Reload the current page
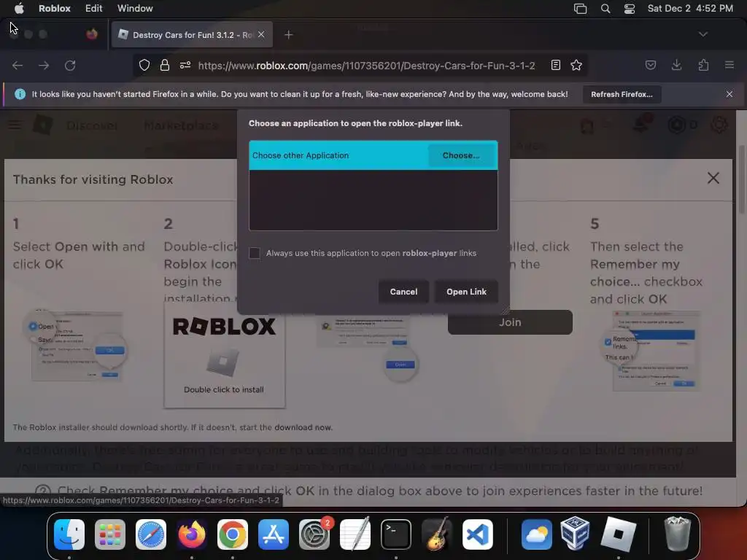The image size is (747, 560). [x=70, y=65]
